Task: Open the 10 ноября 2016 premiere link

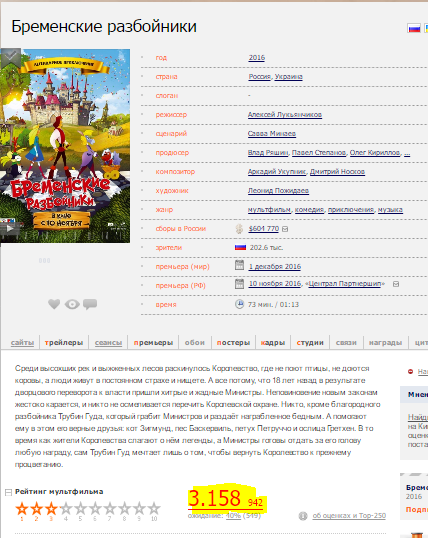Action: point(275,283)
